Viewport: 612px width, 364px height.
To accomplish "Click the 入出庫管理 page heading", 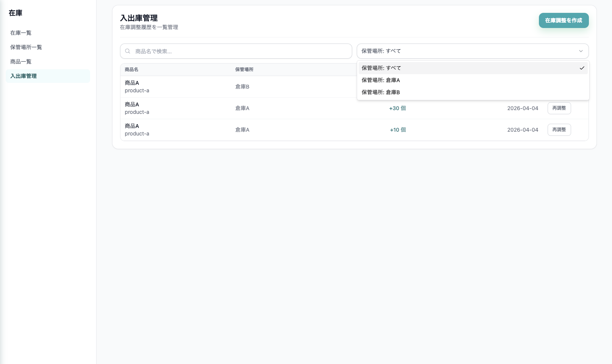I will (x=139, y=18).
